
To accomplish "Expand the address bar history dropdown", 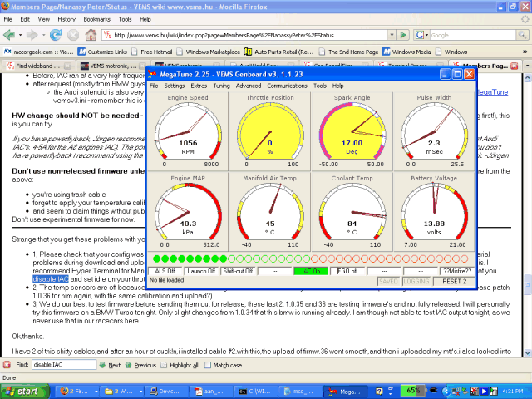I will pyautogui.click(x=392, y=35).
